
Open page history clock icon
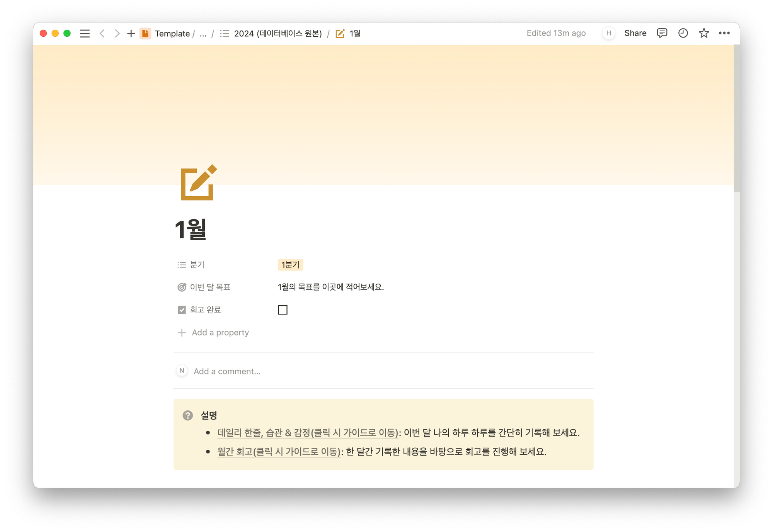(x=683, y=33)
